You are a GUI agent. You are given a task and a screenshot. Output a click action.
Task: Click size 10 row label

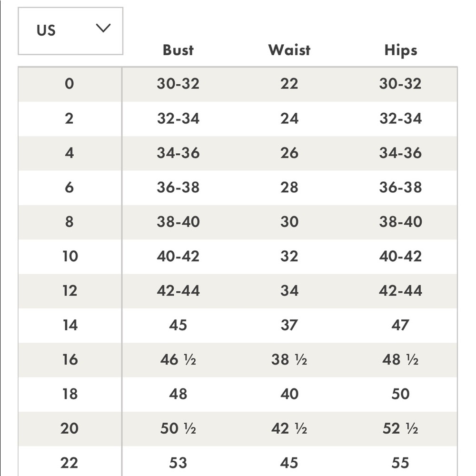tap(70, 256)
